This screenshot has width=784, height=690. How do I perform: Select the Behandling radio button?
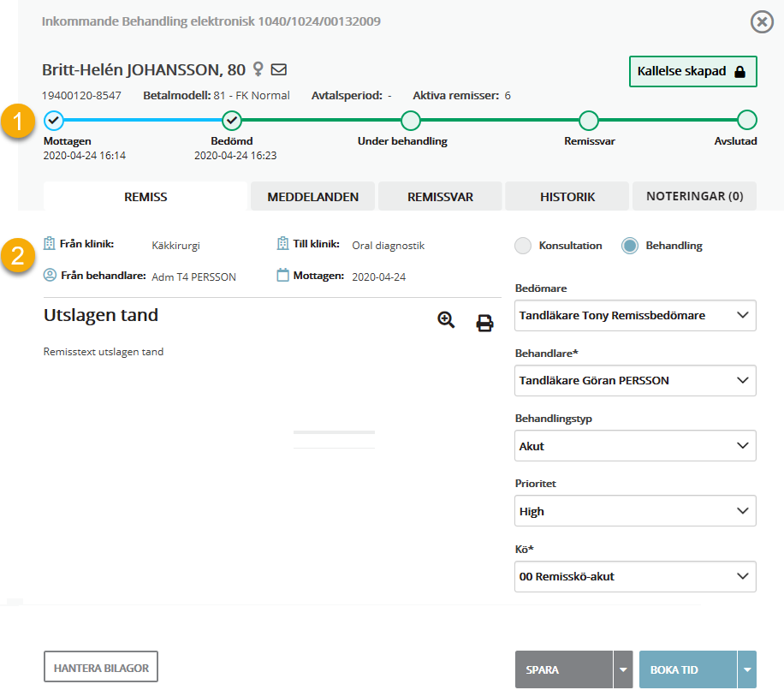[x=630, y=246]
